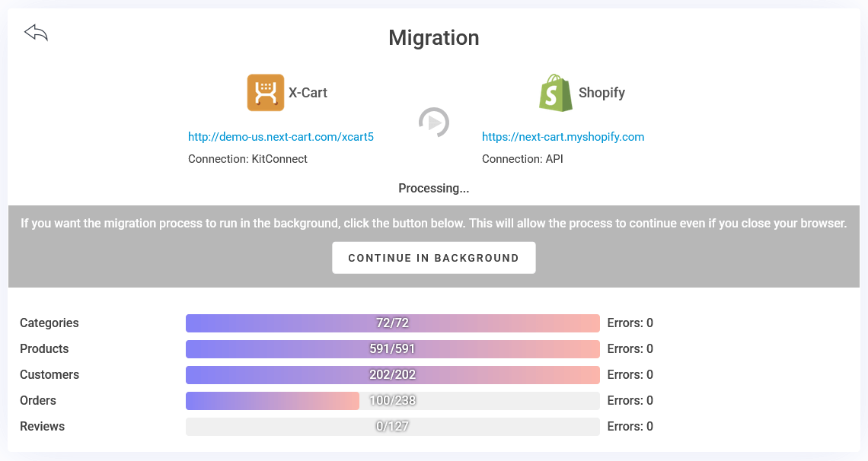Viewport: 868px width, 461px height.
Task: Click the Orders 100/238 progress bar
Action: pyautogui.click(x=392, y=401)
